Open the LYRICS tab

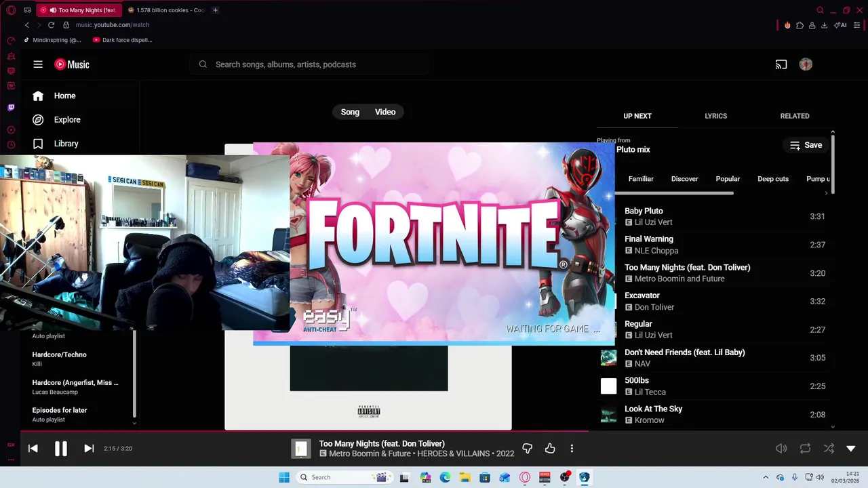click(715, 116)
